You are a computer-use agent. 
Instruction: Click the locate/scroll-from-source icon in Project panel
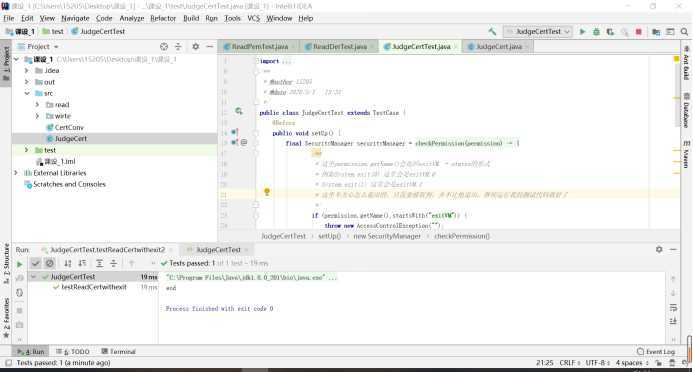(164, 46)
